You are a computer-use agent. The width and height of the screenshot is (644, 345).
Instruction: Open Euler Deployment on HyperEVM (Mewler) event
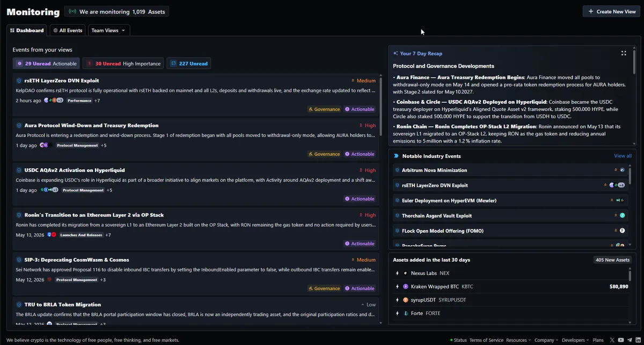[x=449, y=200]
